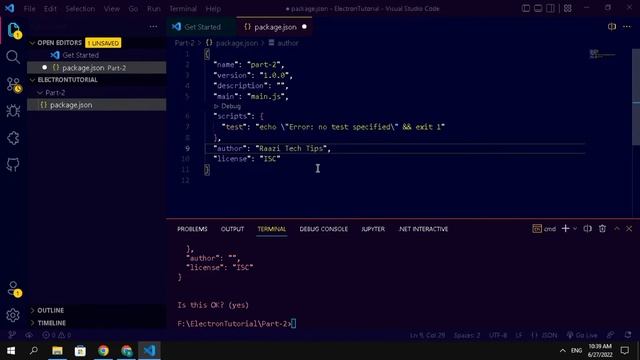Click the Debug code lens above scripts

227,106
